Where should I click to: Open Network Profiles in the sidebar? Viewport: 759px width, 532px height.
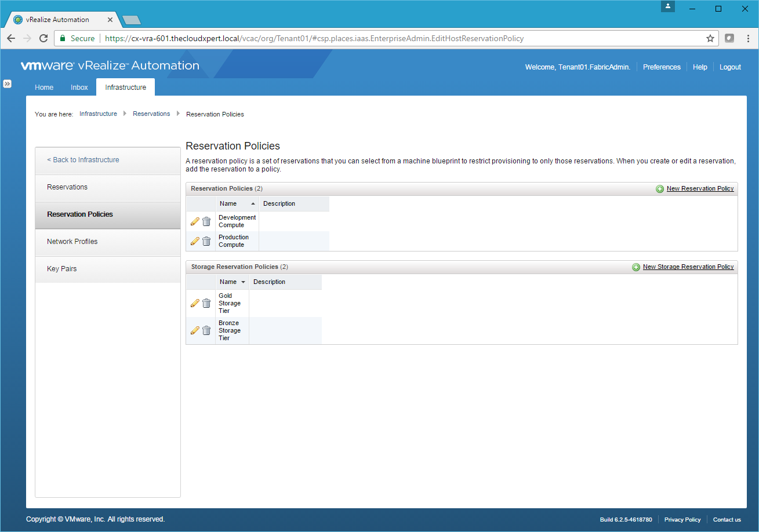click(72, 242)
